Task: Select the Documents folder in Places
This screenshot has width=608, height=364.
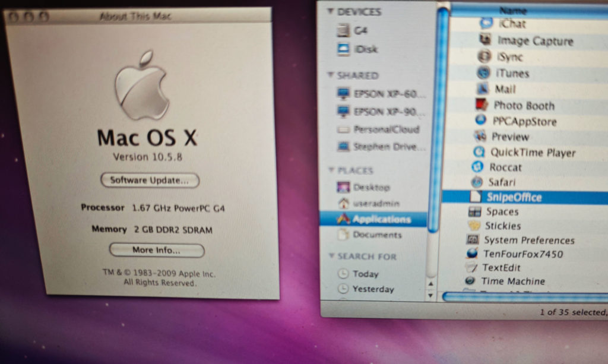Action: click(x=376, y=235)
